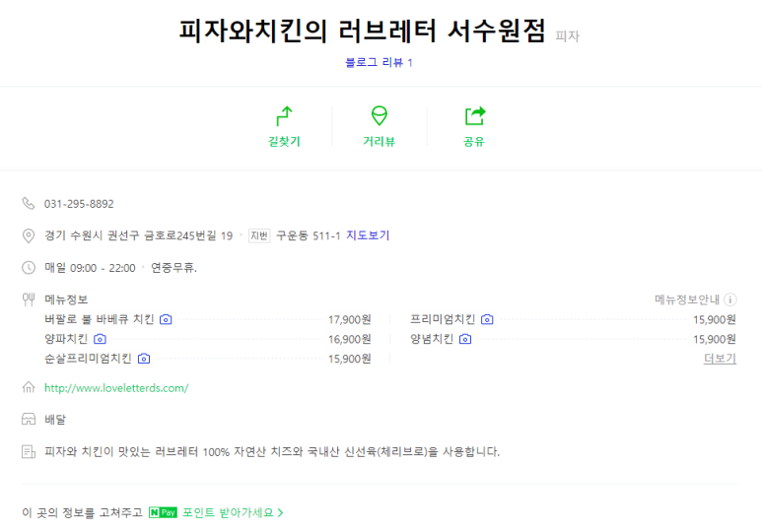The height and width of the screenshot is (532, 762).
Task: Click the 지번 address badge
Action: [x=259, y=235]
